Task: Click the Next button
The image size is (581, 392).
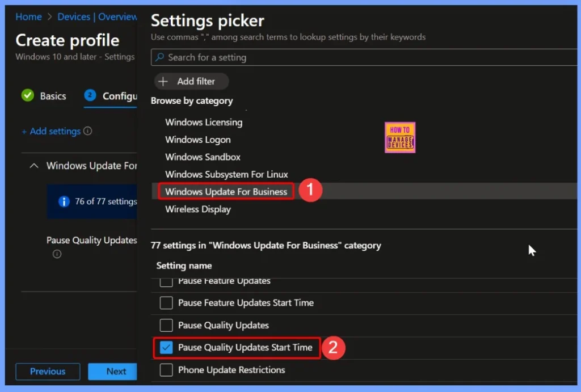Action: [113, 371]
